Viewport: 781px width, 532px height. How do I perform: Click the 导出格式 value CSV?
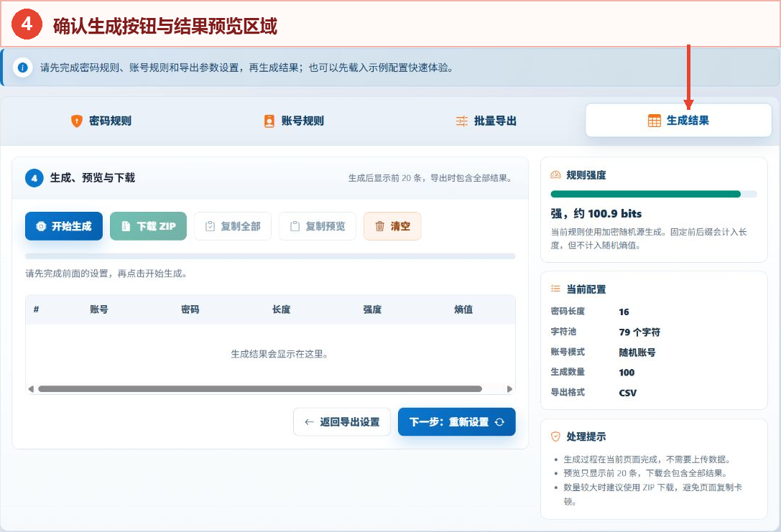point(627,393)
